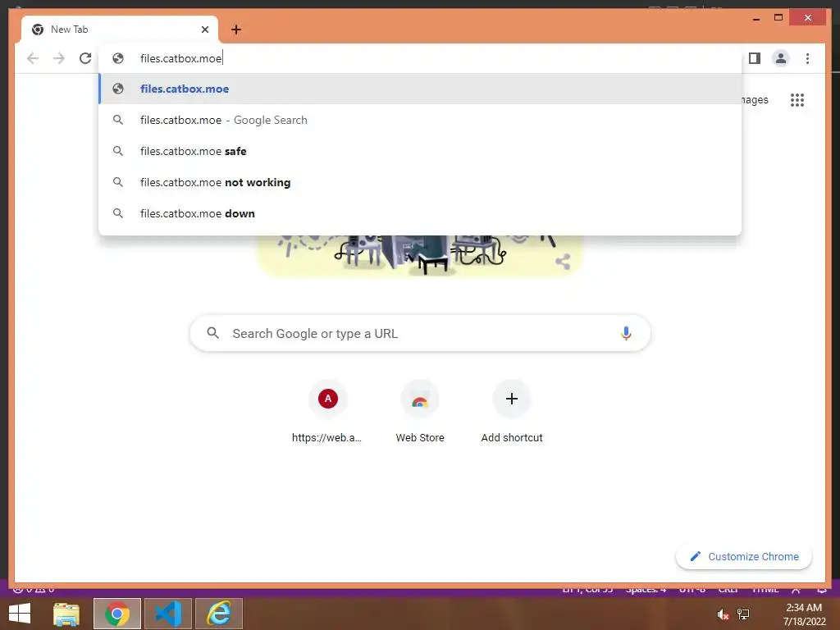This screenshot has width=840, height=630.
Task: Open the taskbar clock showing 2:34 AM
Action: pos(804,614)
